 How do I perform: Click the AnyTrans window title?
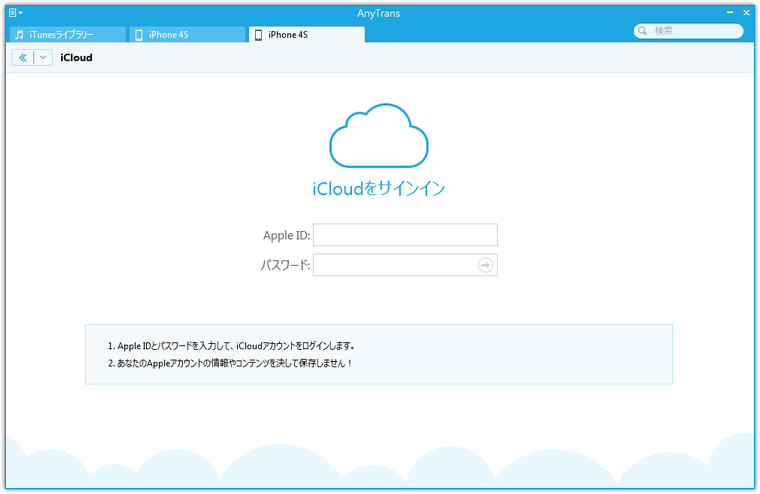point(379,13)
